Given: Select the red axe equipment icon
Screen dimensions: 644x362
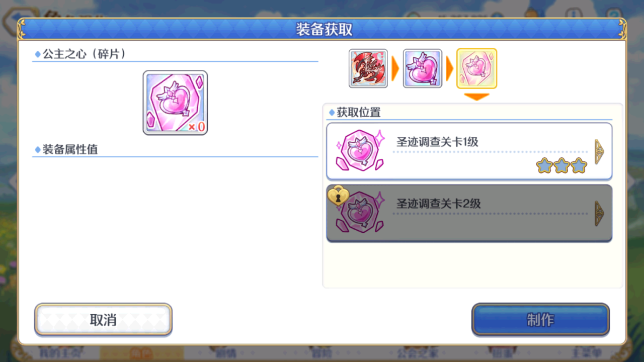Looking at the screenshot, I should 368,68.
